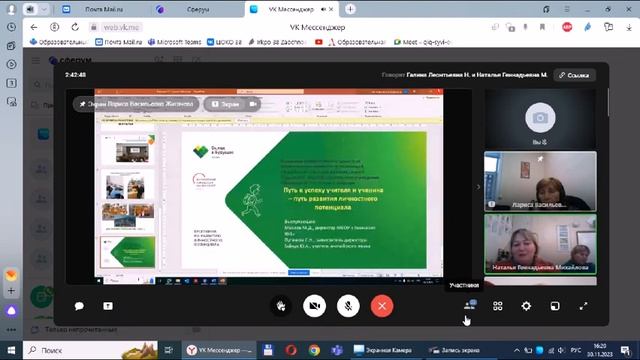Viewport: 640px width, 360px height.
Task: Open browser downloads icon
Action: [629, 27]
